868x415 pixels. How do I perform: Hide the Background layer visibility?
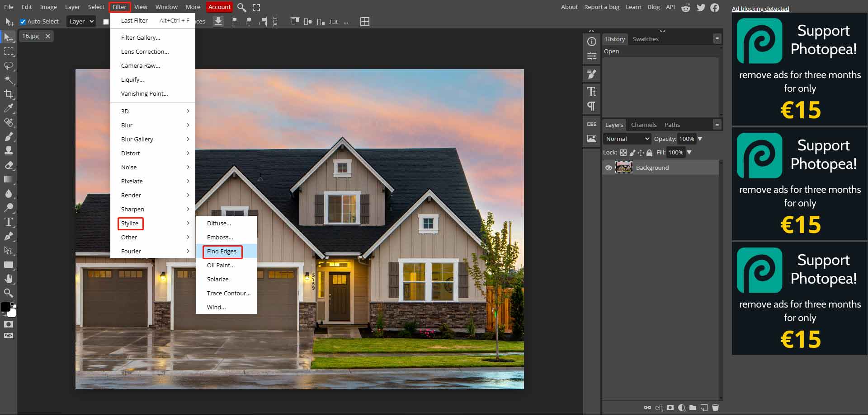tap(609, 168)
